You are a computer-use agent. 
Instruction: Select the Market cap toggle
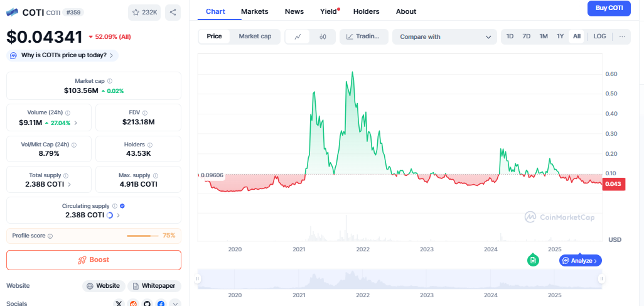255,36
